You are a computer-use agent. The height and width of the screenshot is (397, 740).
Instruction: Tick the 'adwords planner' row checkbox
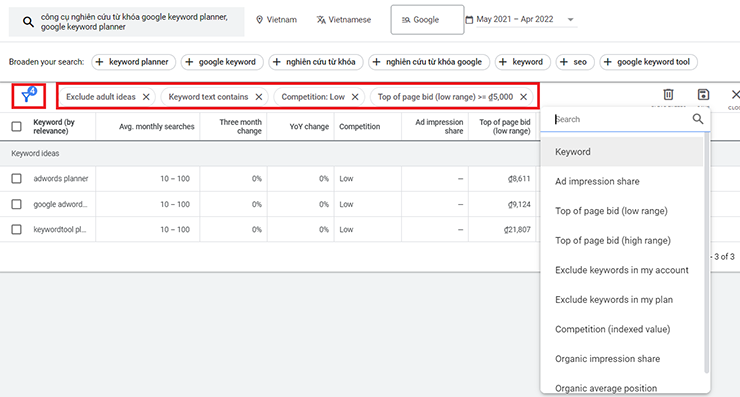(x=17, y=178)
